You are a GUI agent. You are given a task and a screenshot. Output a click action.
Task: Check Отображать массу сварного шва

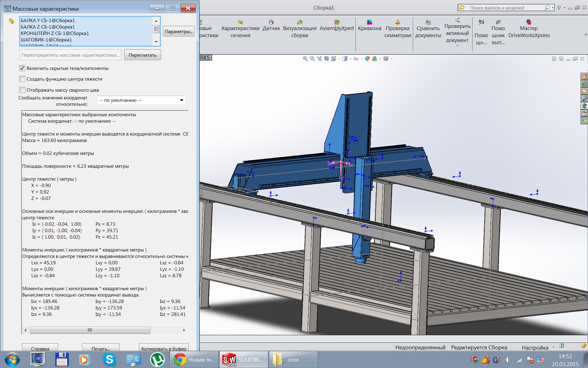[22, 90]
